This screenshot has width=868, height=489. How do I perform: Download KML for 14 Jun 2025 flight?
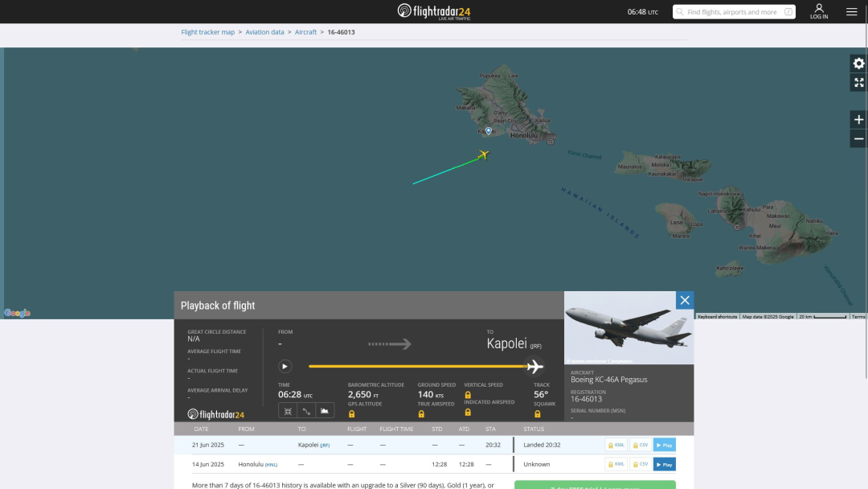coord(616,464)
